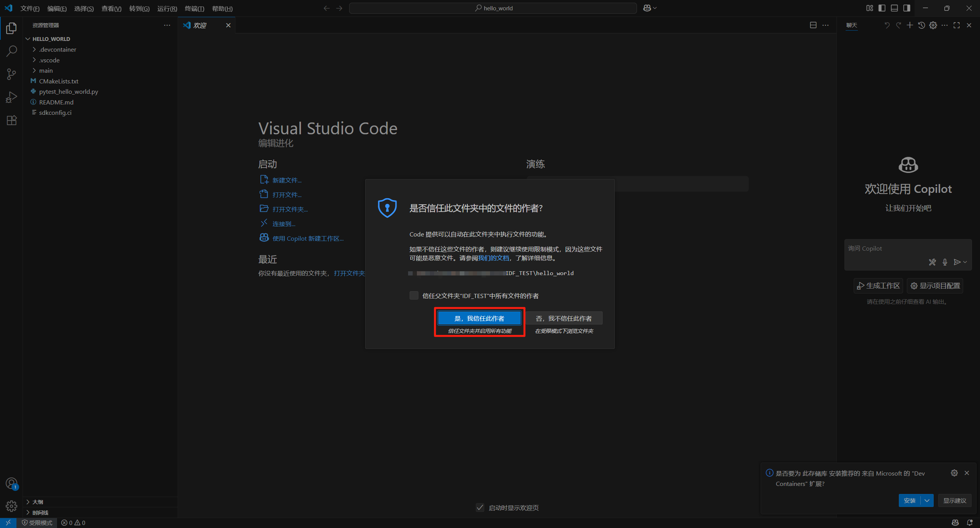This screenshot has height=528, width=980.
Task: Click the microphone icon in Copilot input
Action: [x=945, y=262]
